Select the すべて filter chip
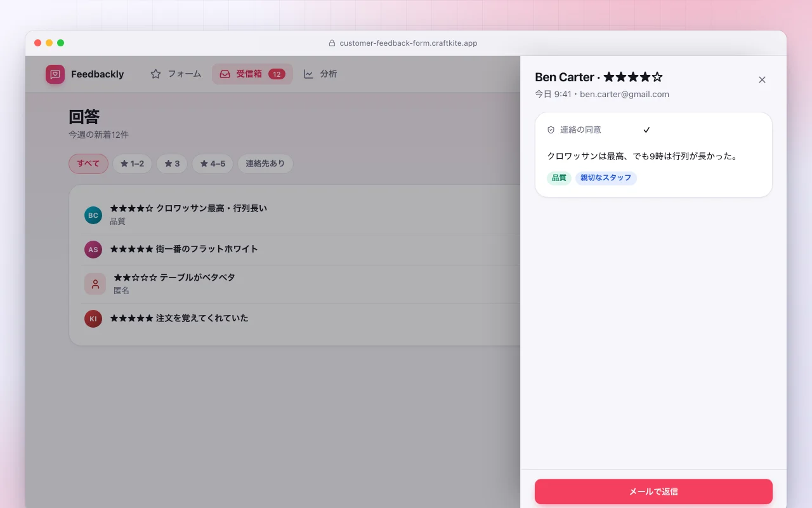Screen dimensions: 812x508 [88, 164]
